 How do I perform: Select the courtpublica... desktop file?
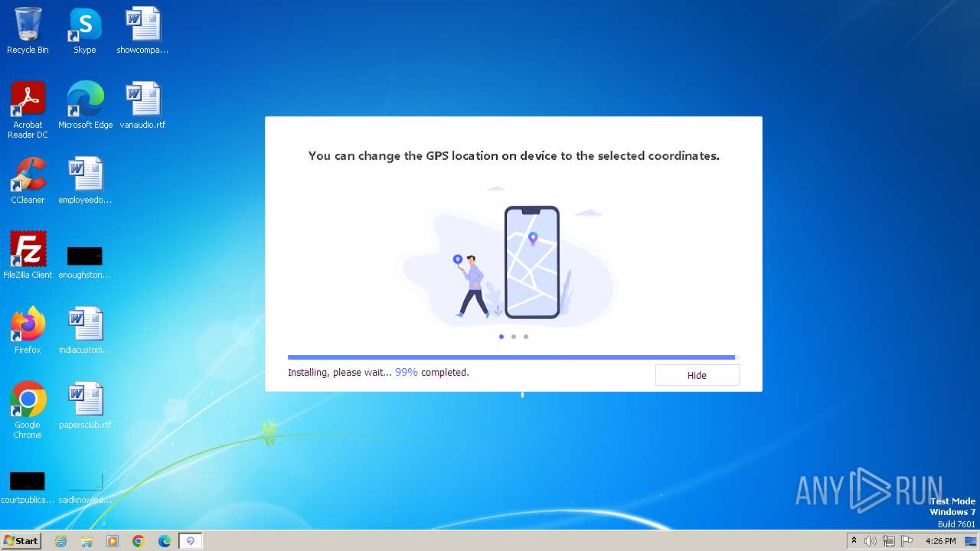coord(28,487)
